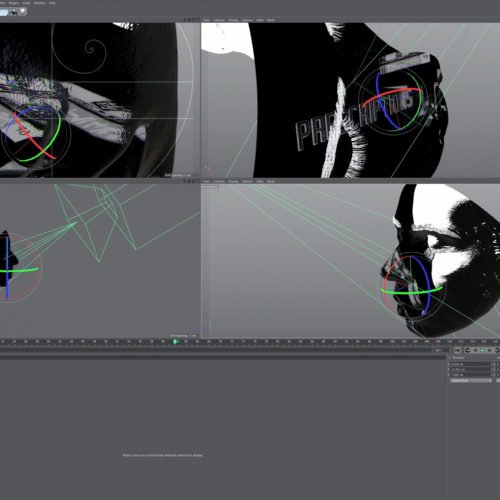Click the green rotation ring in top-right viewport
The height and width of the screenshot is (500, 500).
(x=421, y=100)
